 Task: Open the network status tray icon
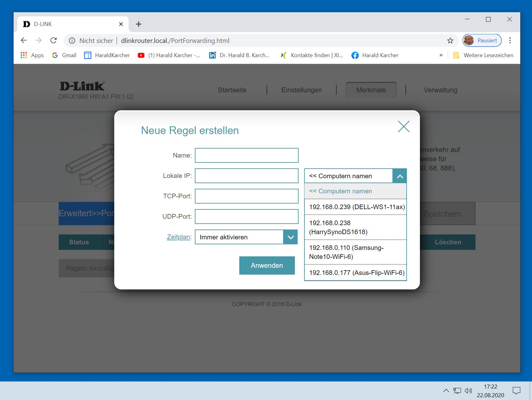(x=457, y=391)
